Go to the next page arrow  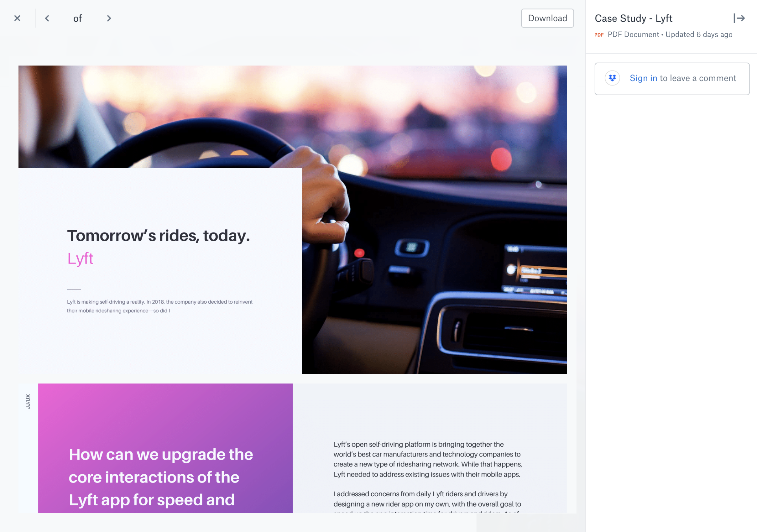pos(109,18)
